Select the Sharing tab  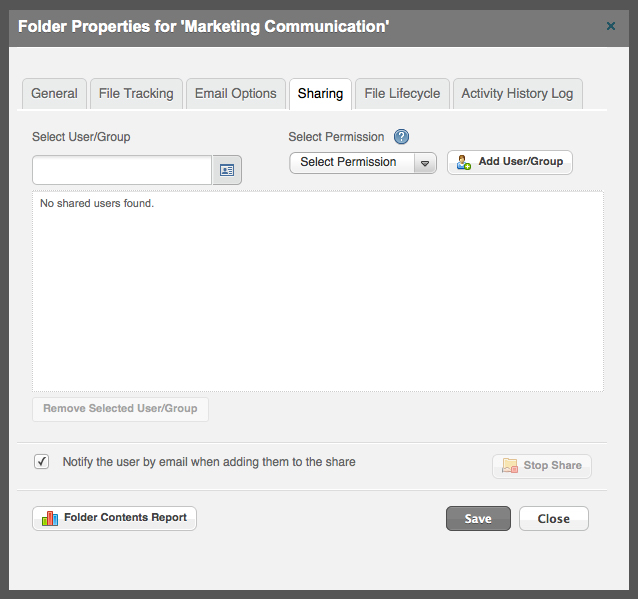pos(321,94)
